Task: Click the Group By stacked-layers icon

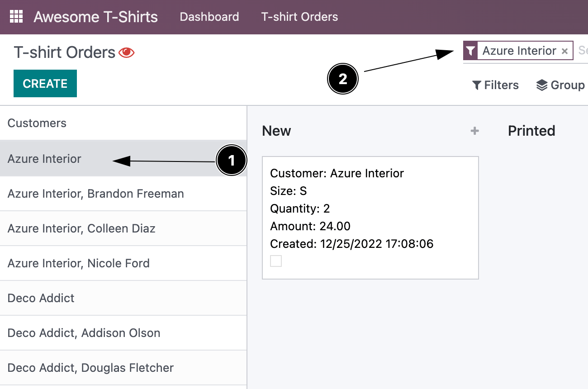Action: 543,85
